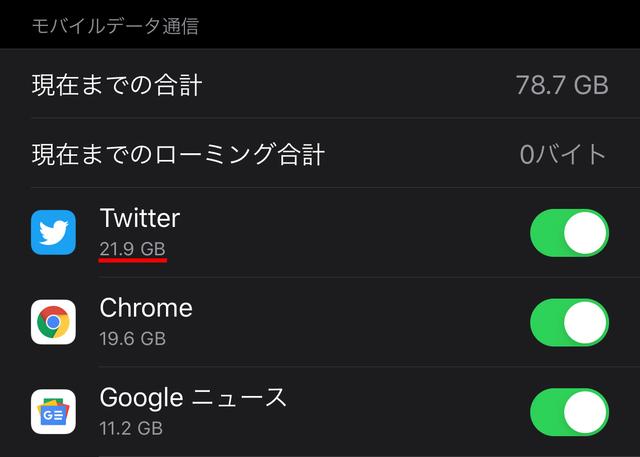Viewport: 640px width, 457px height.
Task: Tap the Twitter bird app icon
Action: [x=53, y=233]
